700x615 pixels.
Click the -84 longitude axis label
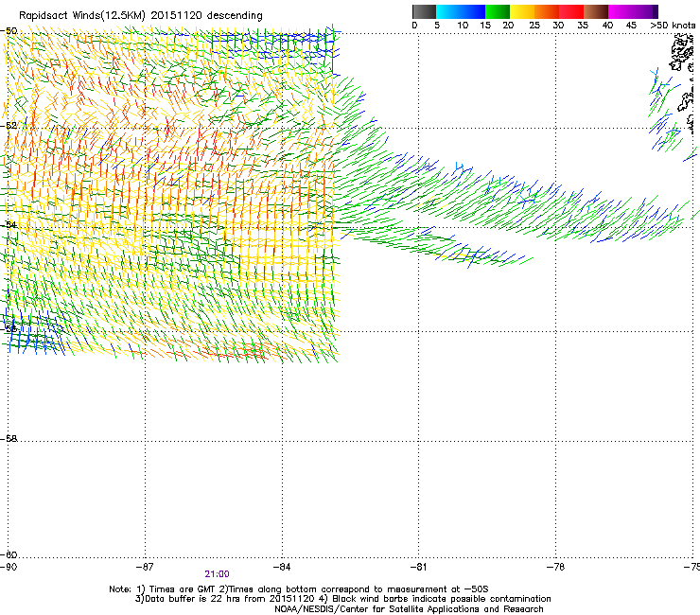click(x=282, y=567)
